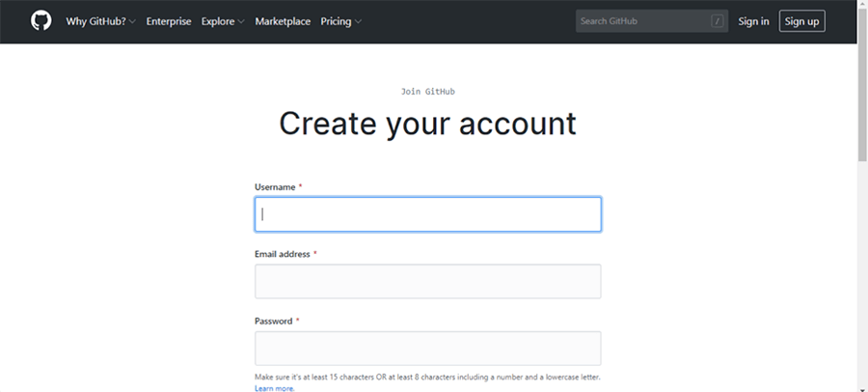
Task: Expand the Pricing dropdown chevron
Action: point(358,21)
